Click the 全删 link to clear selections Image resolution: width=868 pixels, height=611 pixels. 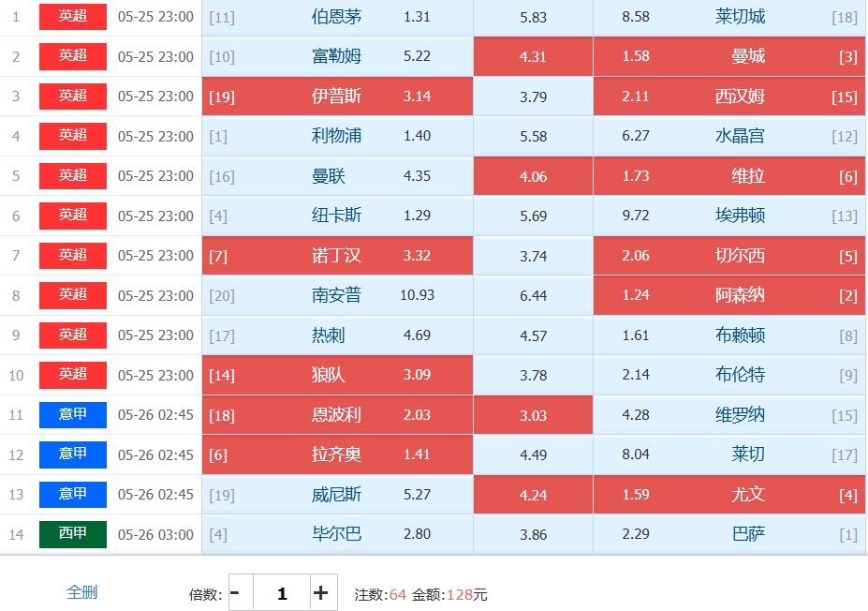81,592
